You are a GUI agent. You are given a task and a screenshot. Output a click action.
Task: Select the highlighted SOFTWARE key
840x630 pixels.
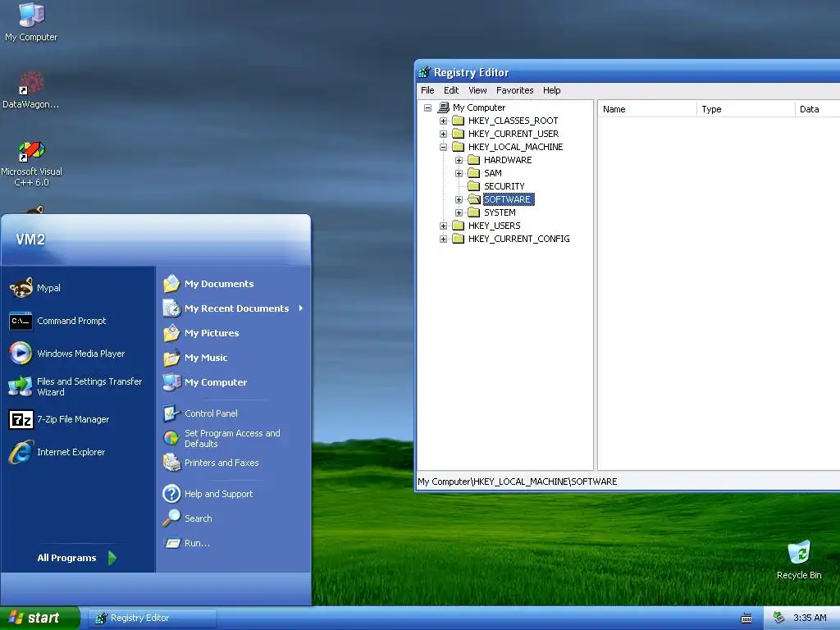508,199
